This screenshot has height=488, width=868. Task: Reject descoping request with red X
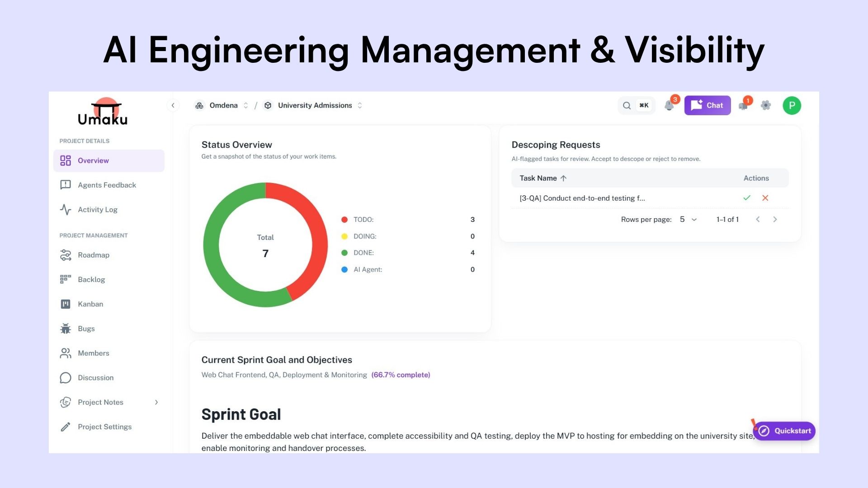click(x=765, y=198)
